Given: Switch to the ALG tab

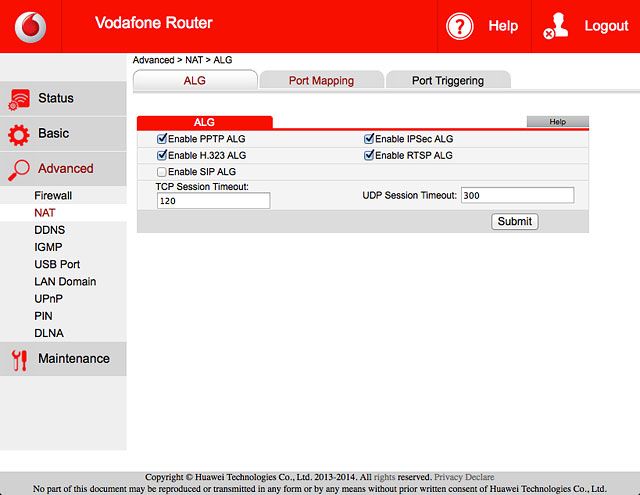Looking at the screenshot, I should tap(195, 80).
